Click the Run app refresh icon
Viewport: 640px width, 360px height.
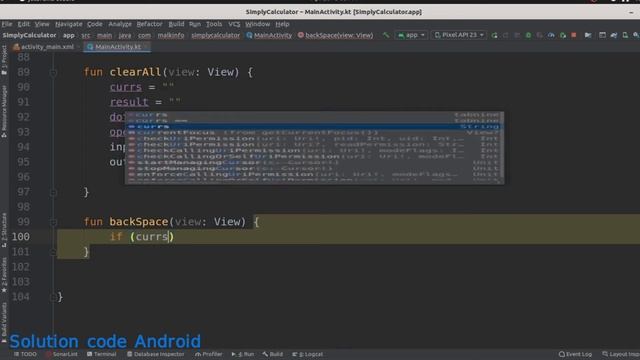pos(494,36)
